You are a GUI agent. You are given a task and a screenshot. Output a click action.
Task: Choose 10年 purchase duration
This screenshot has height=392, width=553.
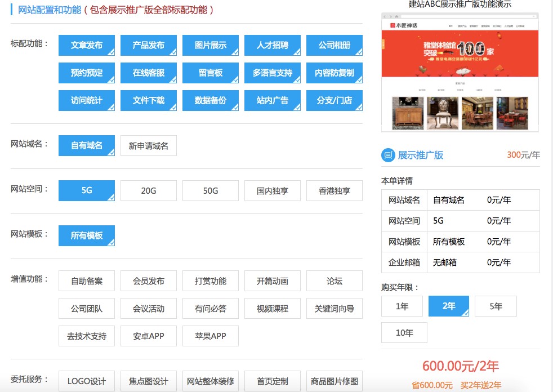(403, 332)
